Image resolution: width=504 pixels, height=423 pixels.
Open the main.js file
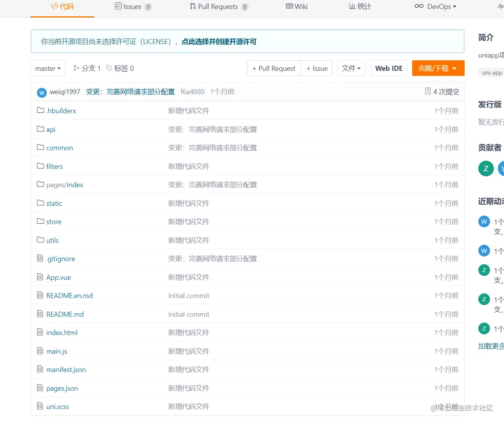click(57, 351)
